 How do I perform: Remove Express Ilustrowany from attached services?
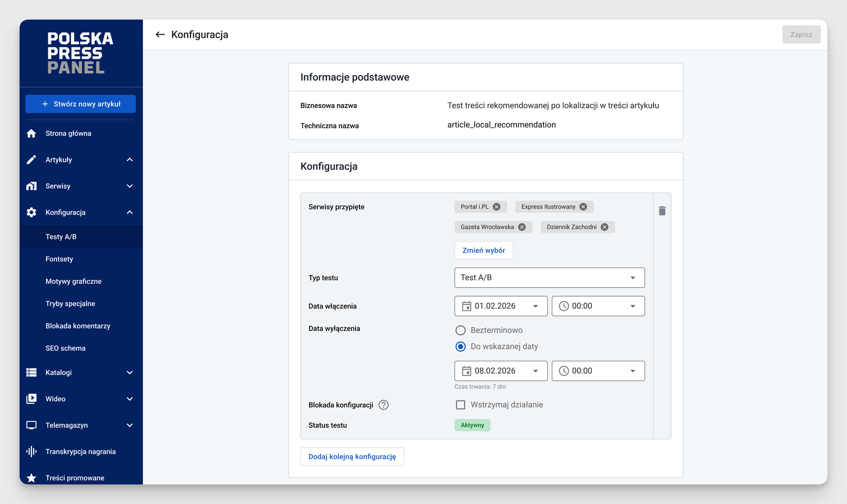coord(583,207)
